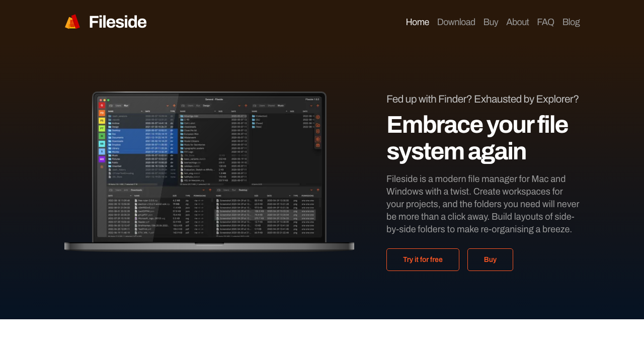Click the orange split-pane layout icon
The image size is (644, 362).
tap(317, 139)
